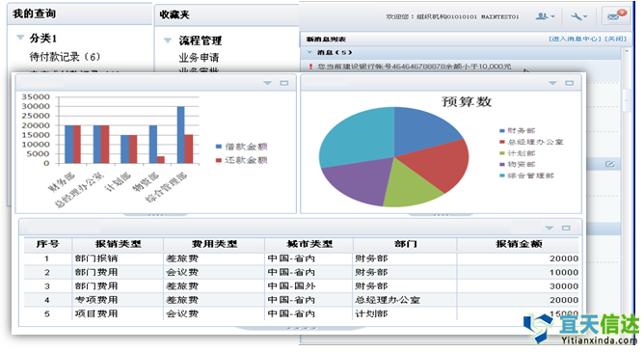Maximize the reimbursement table panel

[566, 228]
